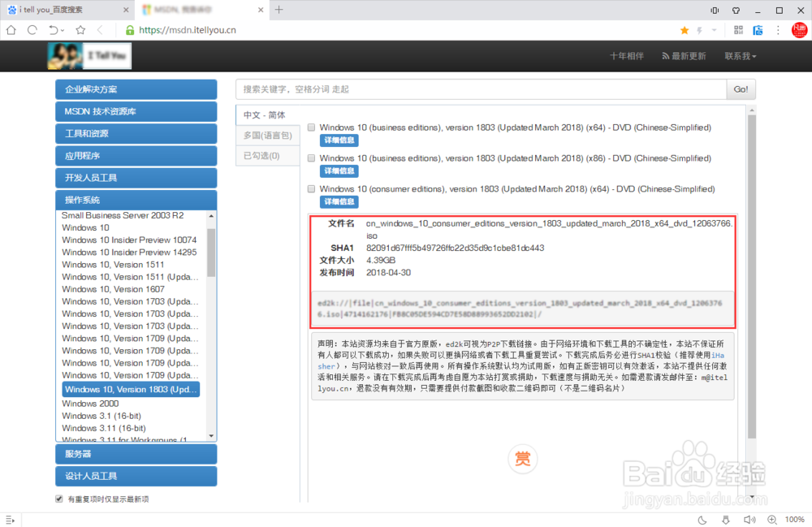Select Windows 10, Version 1511 without update suffix
Viewport: 812px width, 527px height.
click(x=113, y=265)
